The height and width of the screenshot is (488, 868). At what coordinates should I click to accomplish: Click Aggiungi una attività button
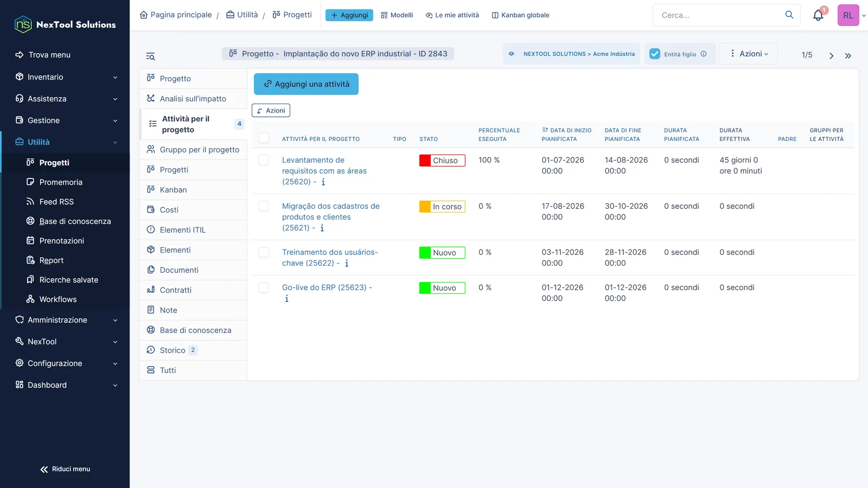coord(306,84)
